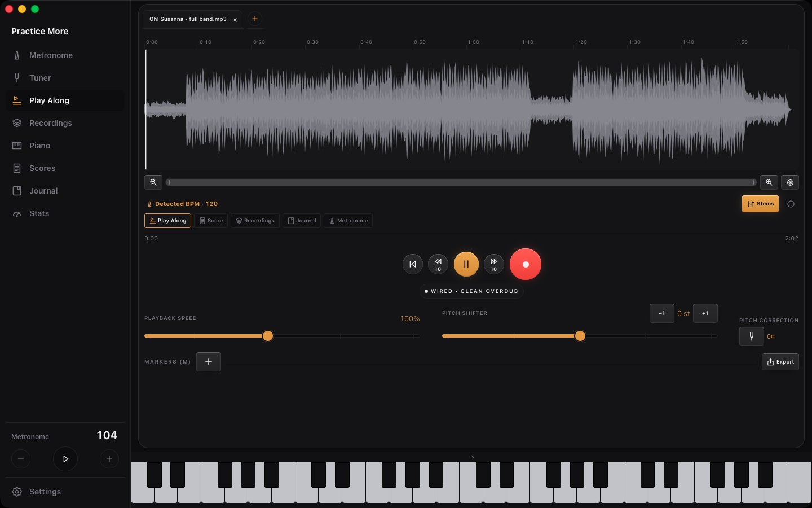The width and height of the screenshot is (812, 508).
Task: Decrease the sidebar metronome tempo
Action: click(21, 459)
